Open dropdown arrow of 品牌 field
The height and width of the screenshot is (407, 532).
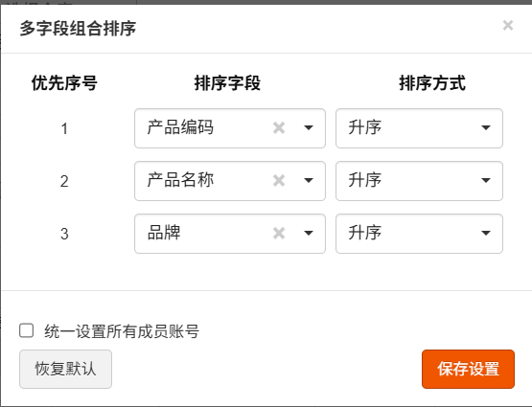[309, 233]
